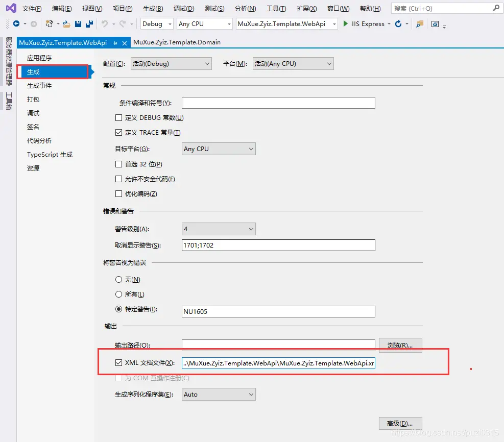Open the 视图(V) menu
Viewport: 504px width, 442px height.
(x=92, y=9)
